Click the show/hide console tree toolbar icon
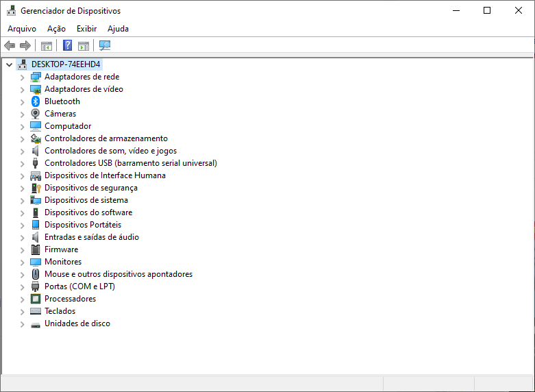 [47, 45]
